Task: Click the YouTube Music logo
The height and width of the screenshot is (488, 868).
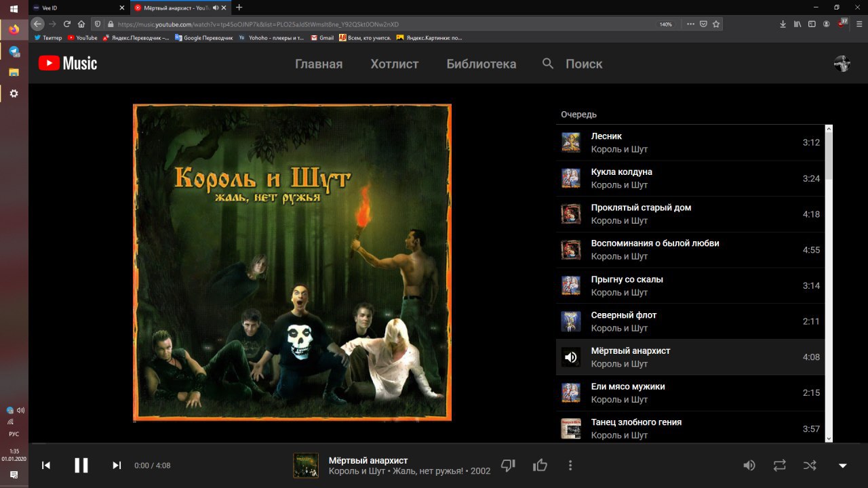Action: [68, 64]
